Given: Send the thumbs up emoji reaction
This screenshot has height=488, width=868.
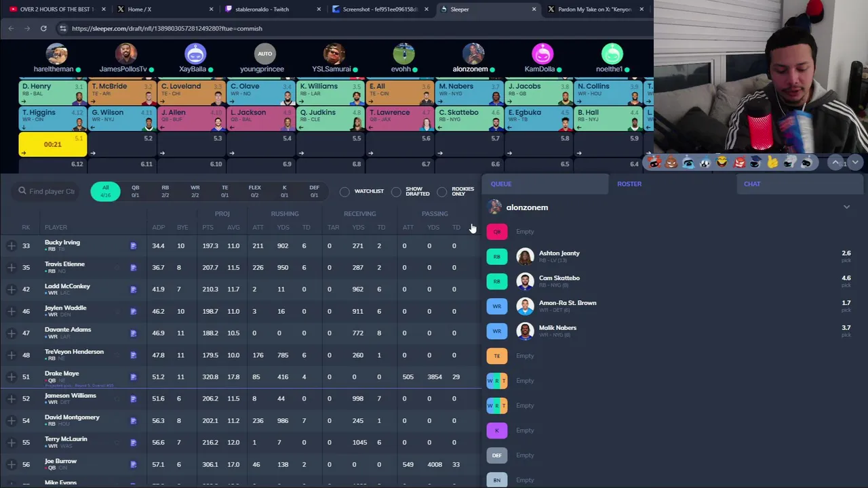Looking at the screenshot, I should [x=772, y=163].
